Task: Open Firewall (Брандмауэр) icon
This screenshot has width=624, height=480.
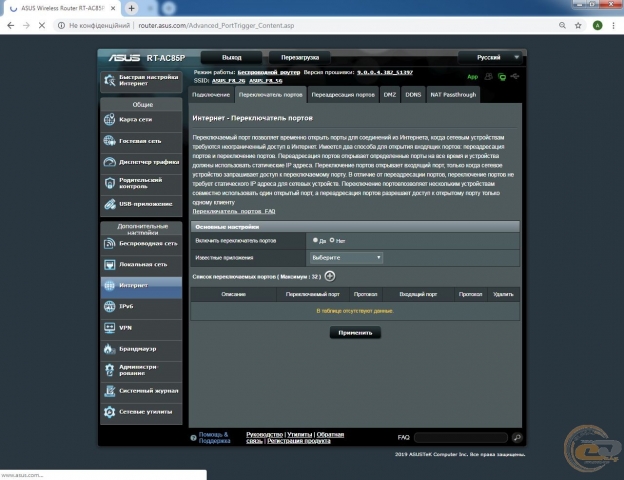Action: tap(109, 349)
